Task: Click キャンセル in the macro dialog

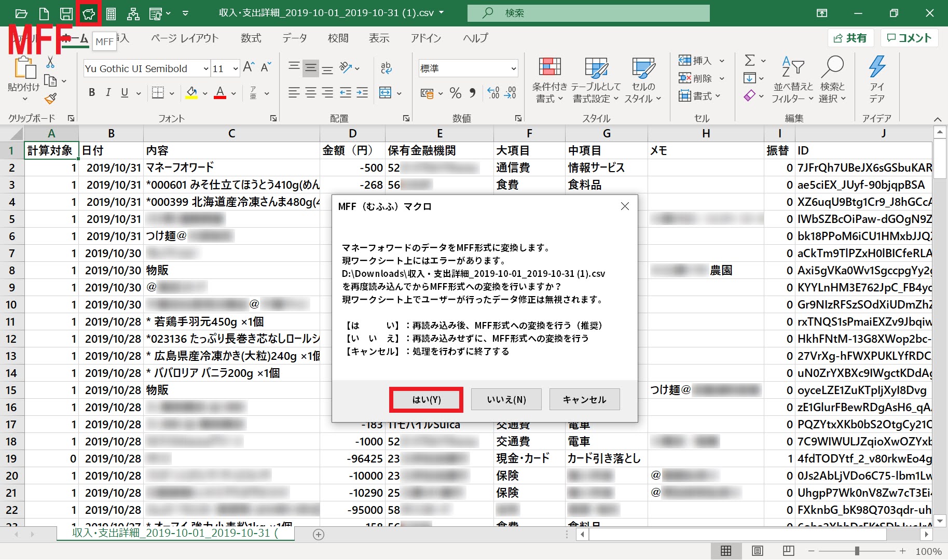Action: click(585, 399)
